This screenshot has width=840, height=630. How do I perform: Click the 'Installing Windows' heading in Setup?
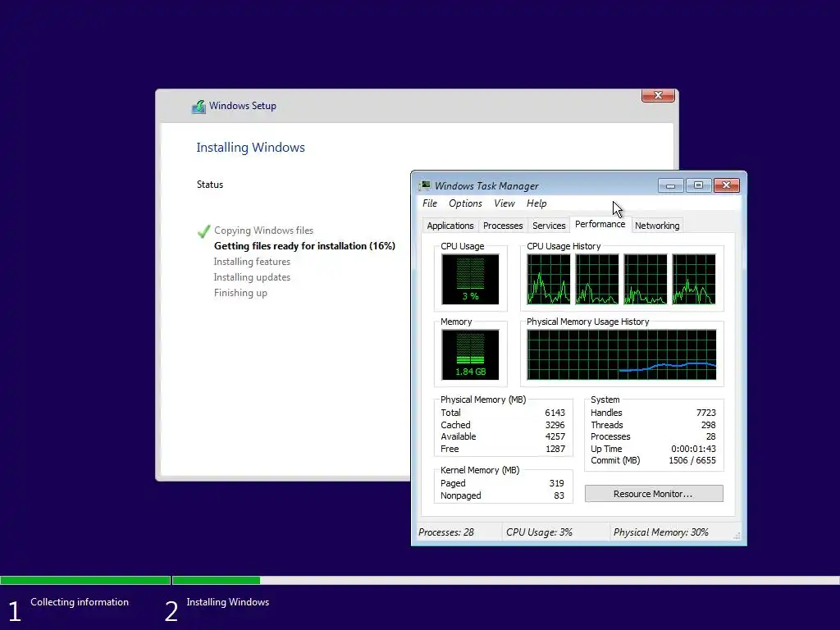click(250, 148)
